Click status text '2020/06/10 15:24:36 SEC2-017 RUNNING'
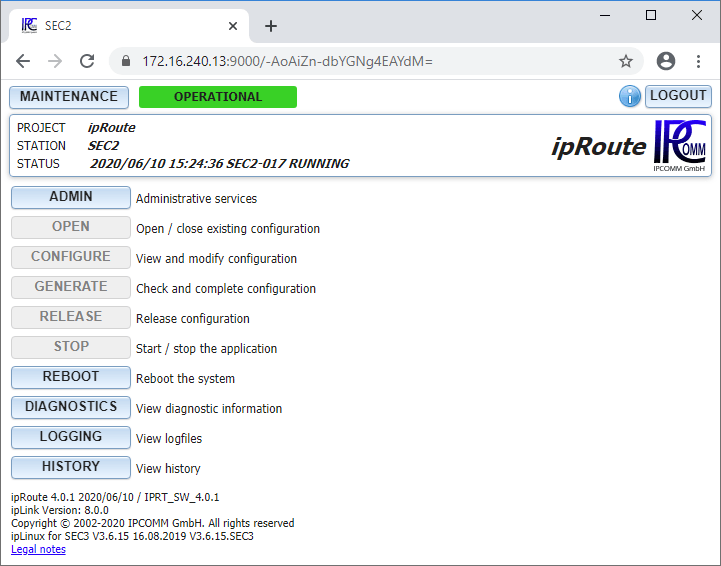 tap(219, 164)
